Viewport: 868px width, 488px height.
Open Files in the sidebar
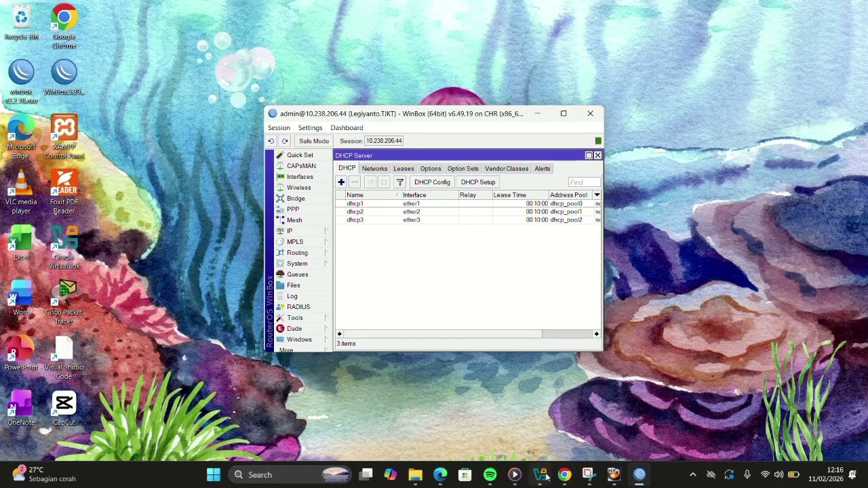click(x=293, y=285)
